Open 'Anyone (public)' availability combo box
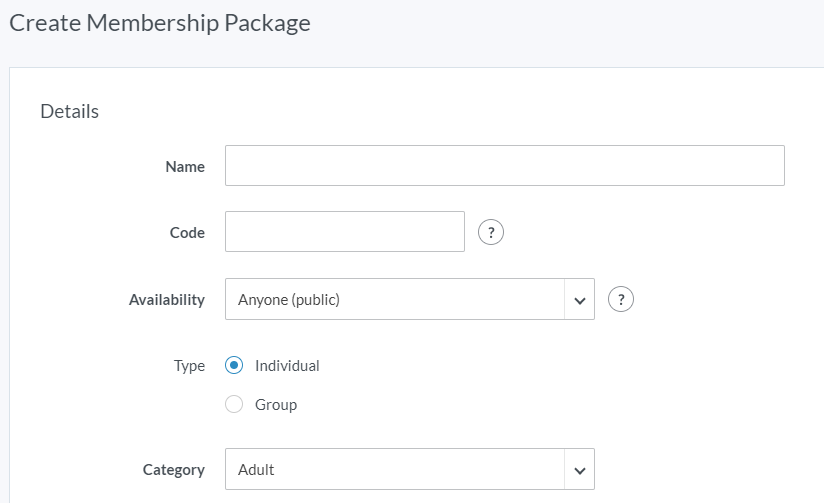The height and width of the screenshot is (503, 824). click(395, 299)
